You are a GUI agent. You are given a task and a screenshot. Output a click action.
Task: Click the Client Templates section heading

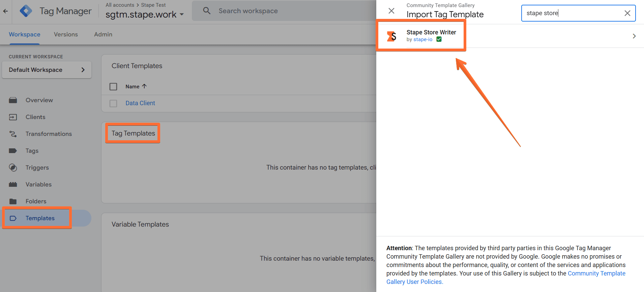(137, 66)
